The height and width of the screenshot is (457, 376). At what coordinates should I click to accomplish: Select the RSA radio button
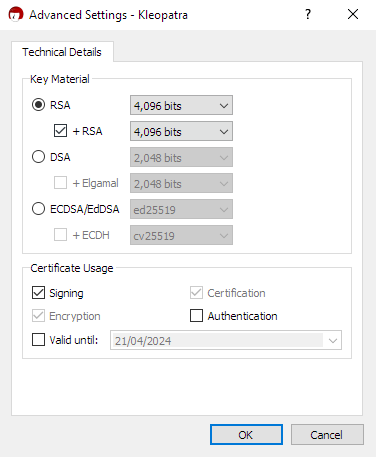[38, 105]
